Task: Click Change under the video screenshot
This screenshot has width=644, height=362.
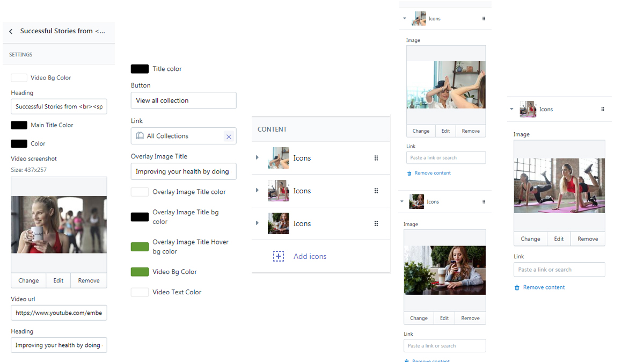Action: click(28, 280)
